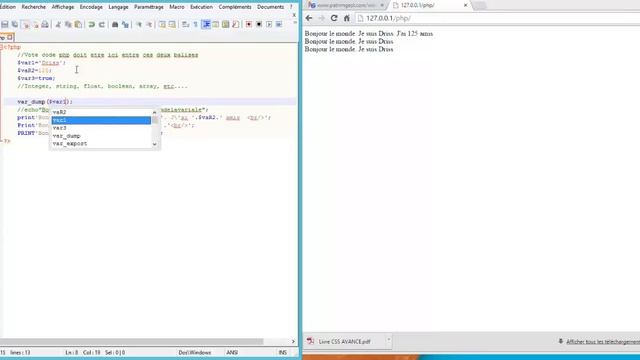Click the Stop Macro Recording black icon
This screenshot has height=360, width=640.
pos(259,24)
